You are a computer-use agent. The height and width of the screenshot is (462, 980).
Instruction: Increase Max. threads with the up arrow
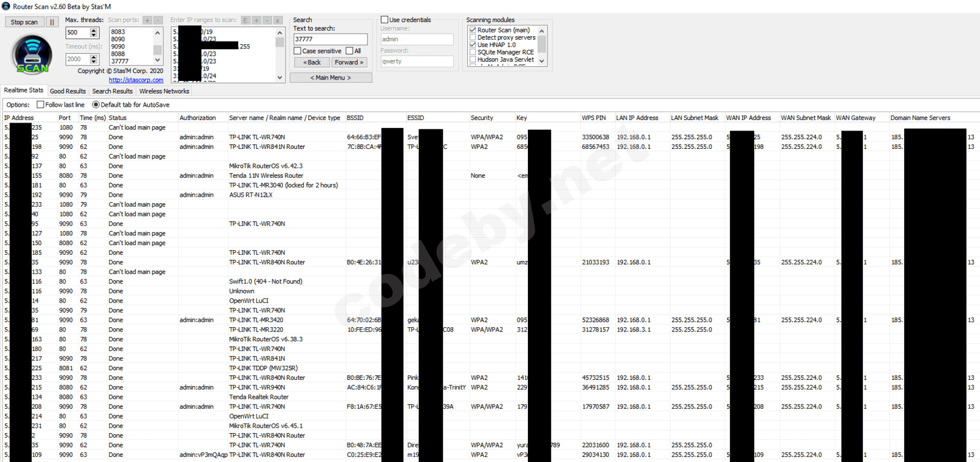[x=94, y=30]
